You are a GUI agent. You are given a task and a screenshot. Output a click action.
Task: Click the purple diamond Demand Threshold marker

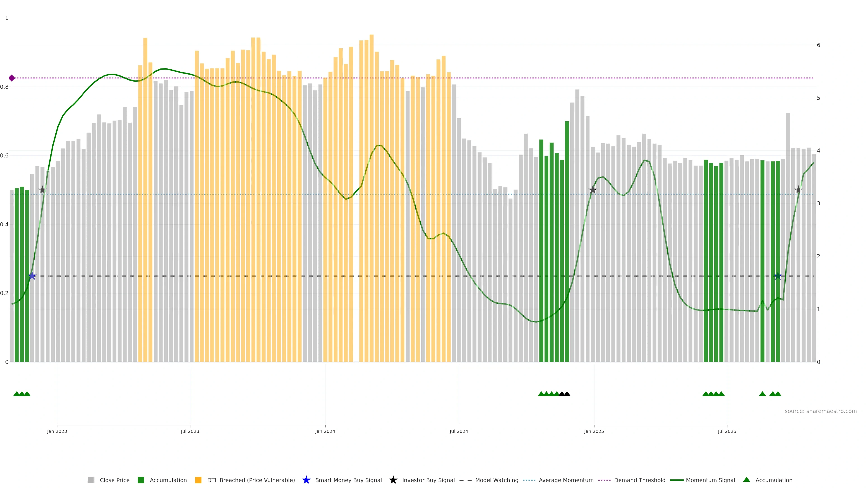point(12,78)
